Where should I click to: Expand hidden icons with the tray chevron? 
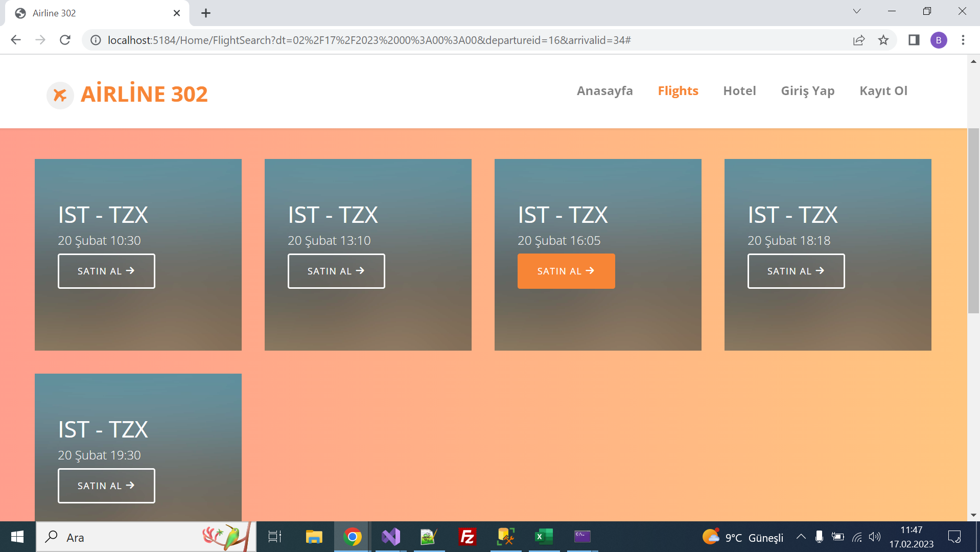[x=801, y=537]
